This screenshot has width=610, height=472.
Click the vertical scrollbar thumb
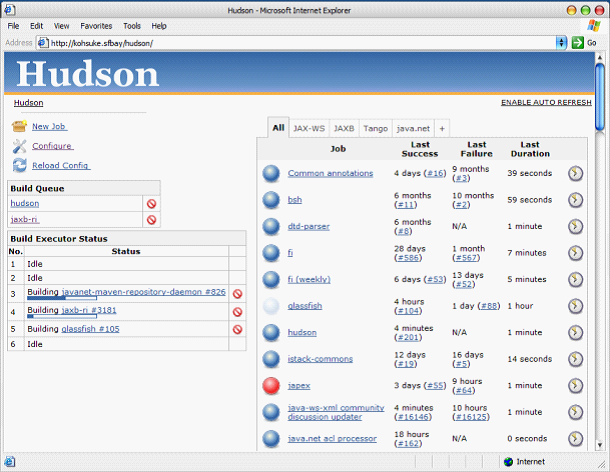[x=599, y=96]
